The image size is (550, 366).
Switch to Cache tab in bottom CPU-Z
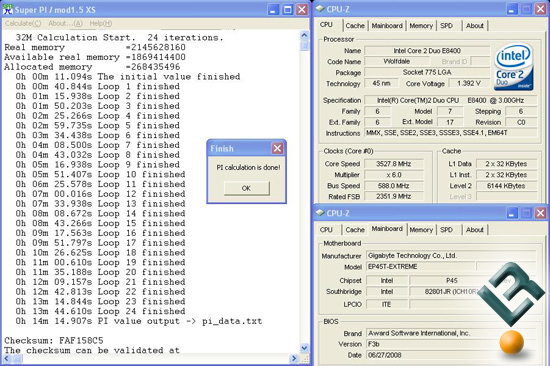pos(355,230)
